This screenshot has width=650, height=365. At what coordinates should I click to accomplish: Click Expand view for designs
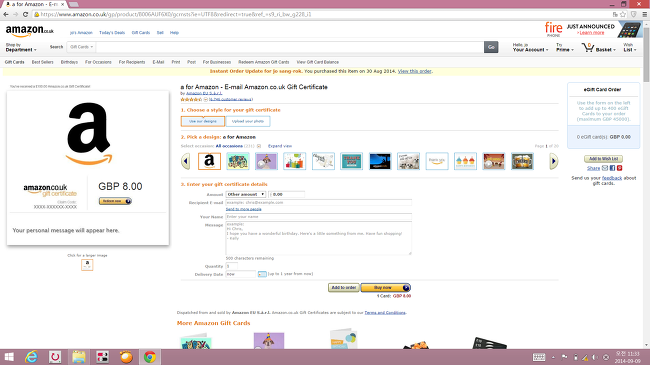pyautogui.click(x=280, y=146)
